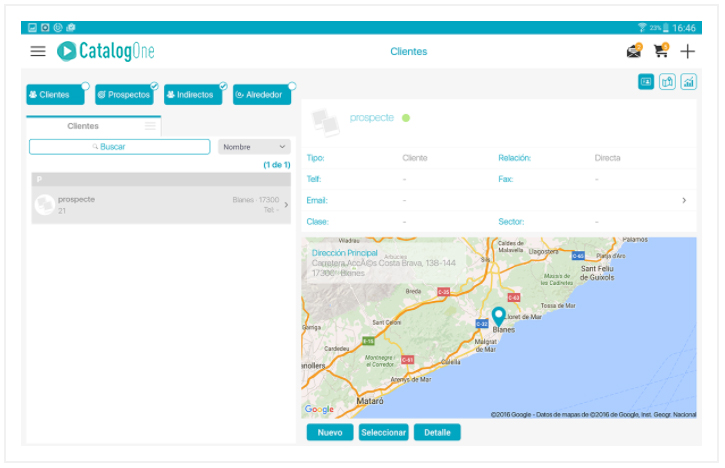Click the green status dot
Screen dimensions: 725x468
[x=406, y=118]
